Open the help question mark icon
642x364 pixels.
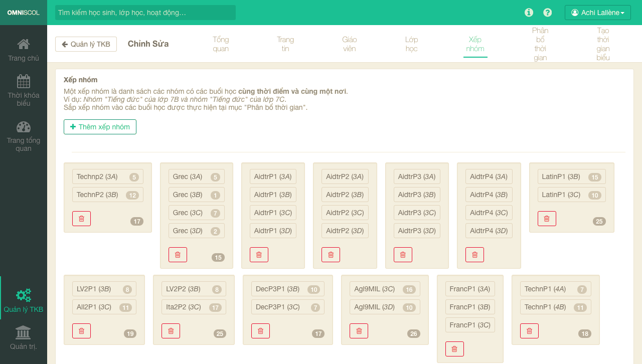[x=548, y=13]
